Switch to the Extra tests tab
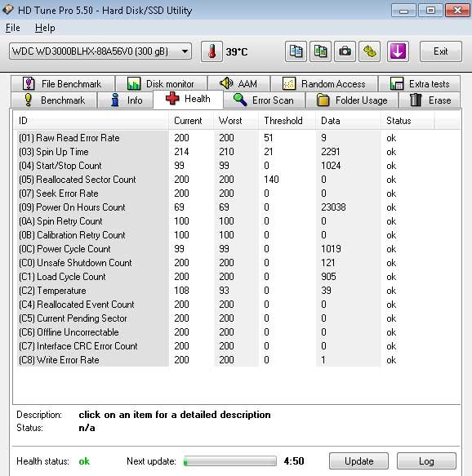472x476 pixels. 420,83
